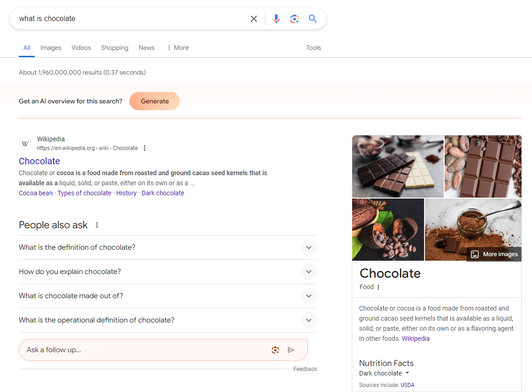Open three-dot menu beside Food label
This screenshot has height=392, width=532.
click(378, 287)
